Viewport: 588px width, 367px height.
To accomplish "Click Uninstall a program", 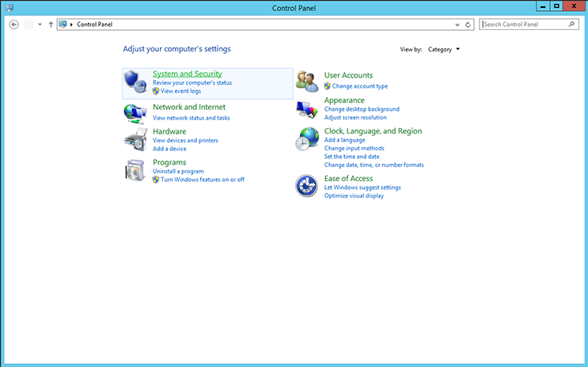I will click(179, 172).
